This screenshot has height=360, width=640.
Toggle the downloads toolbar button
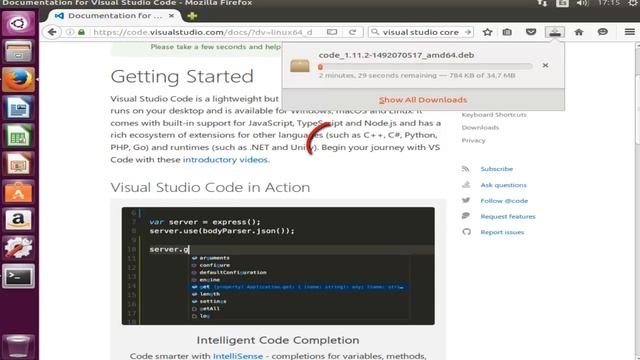555,32
